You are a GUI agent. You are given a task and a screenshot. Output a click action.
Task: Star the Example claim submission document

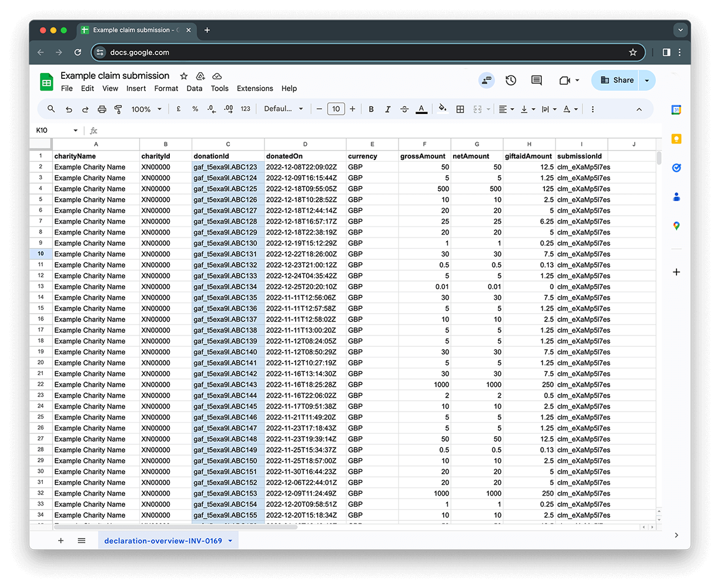click(183, 76)
